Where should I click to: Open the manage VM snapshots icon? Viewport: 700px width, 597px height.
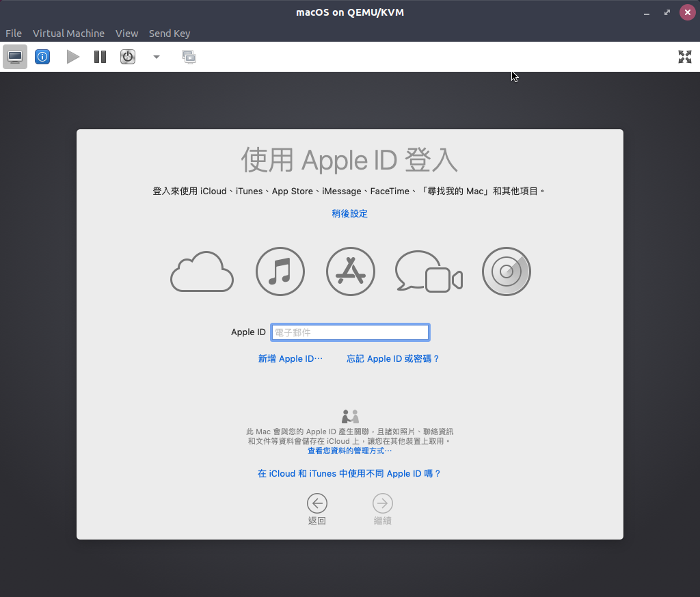click(x=189, y=57)
